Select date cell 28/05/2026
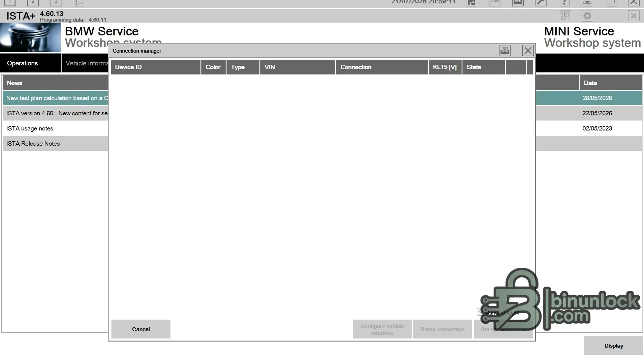Viewport: 644px width, 355px height. [597, 98]
